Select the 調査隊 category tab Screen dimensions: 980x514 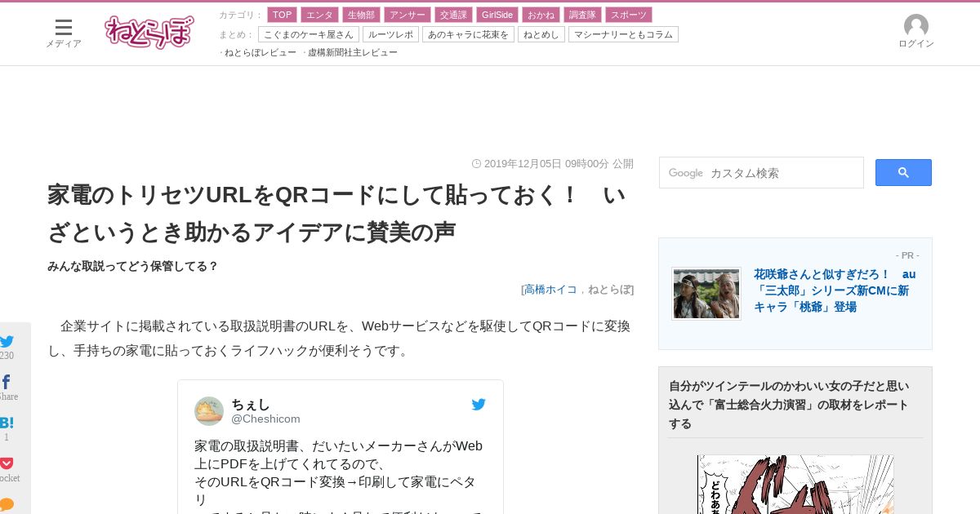pyautogui.click(x=582, y=15)
